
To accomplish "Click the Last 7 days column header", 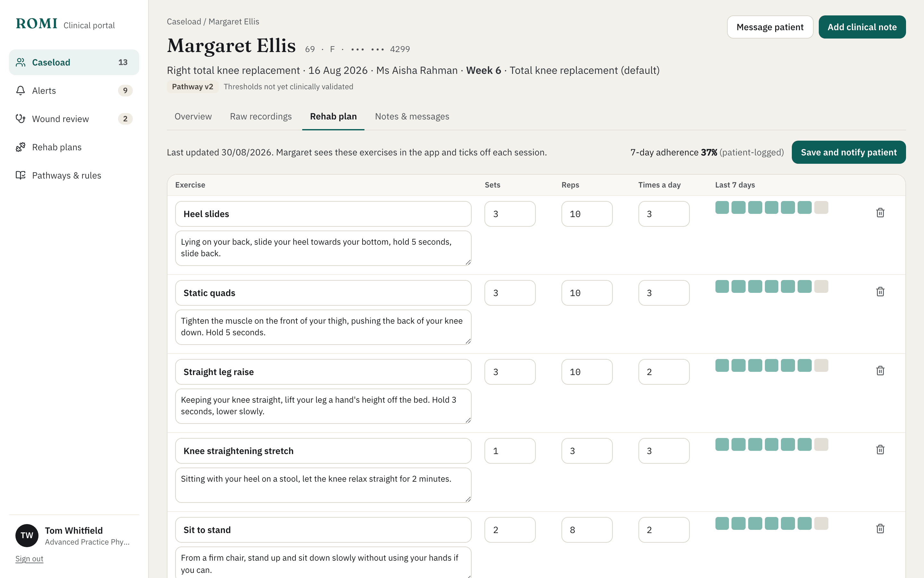I will pyautogui.click(x=735, y=185).
